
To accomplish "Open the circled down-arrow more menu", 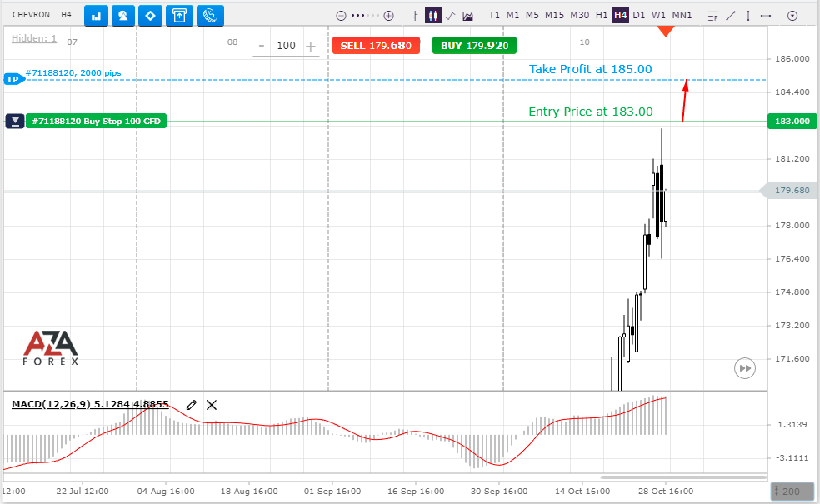I will coord(792,16).
